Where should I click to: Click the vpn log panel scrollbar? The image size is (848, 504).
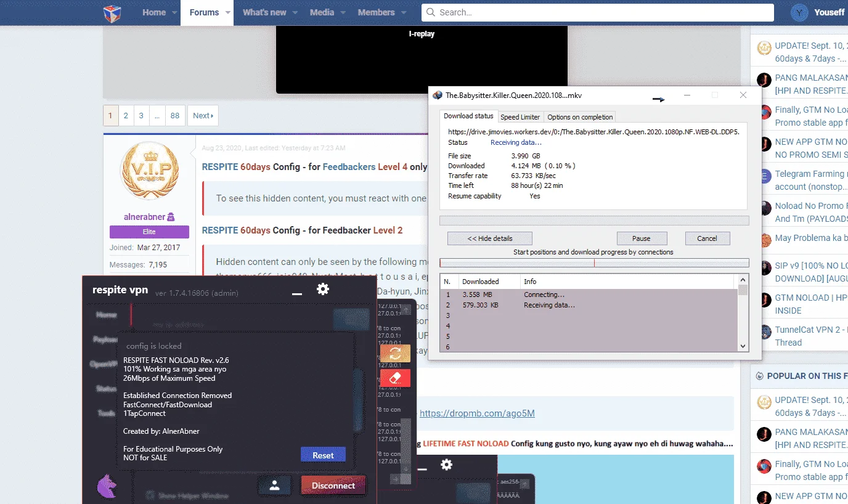click(x=406, y=447)
